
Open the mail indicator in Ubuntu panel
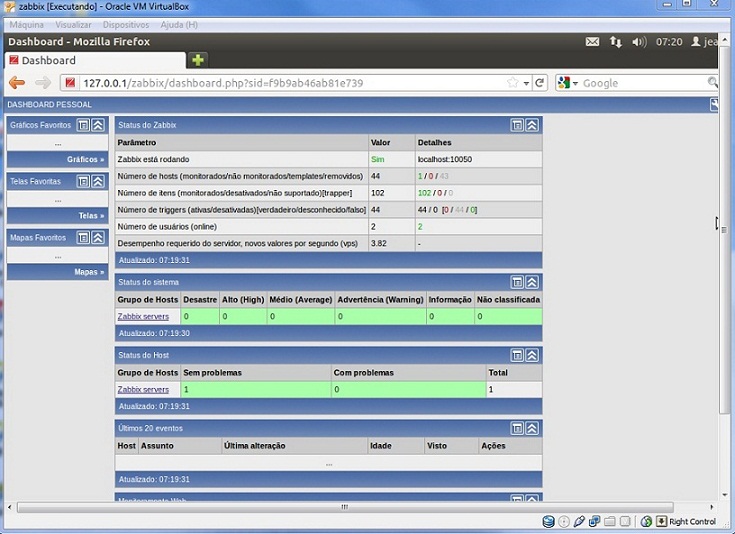[x=592, y=42]
